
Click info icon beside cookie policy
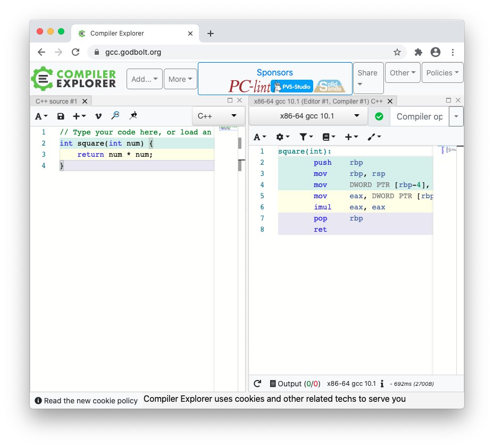tap(38, 401)
